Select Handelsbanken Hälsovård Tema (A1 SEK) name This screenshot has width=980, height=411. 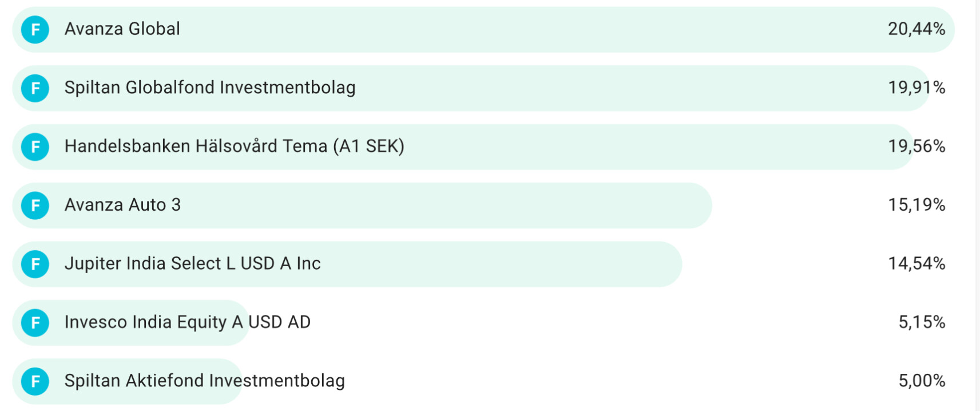click(234, 147)
